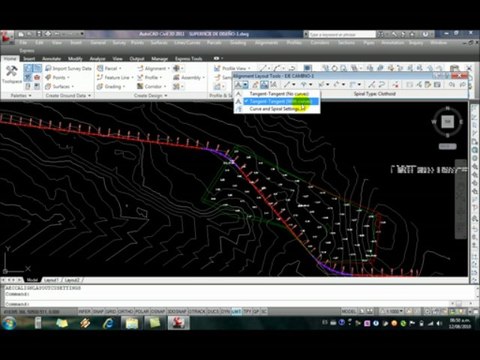This screenshot has height=360, width=480.
Task: Toggle OTRACK in status bar
Action: (197, 311)
